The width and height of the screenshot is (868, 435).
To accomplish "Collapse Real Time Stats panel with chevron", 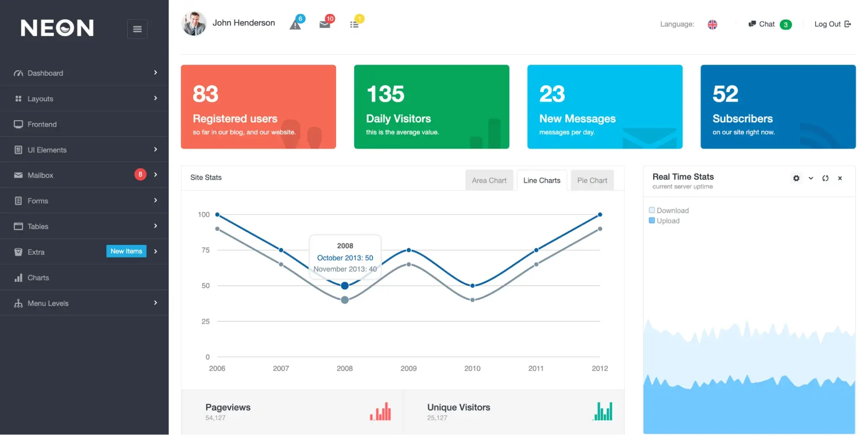I will (811, 178).
